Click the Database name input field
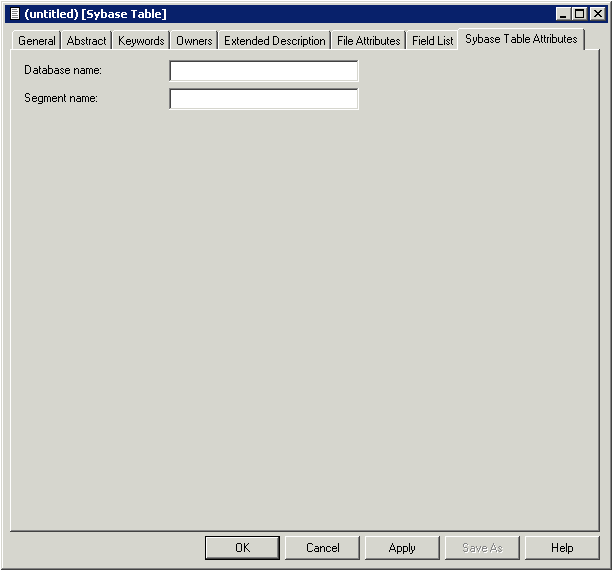613x571 pixels. pos(263,71)
